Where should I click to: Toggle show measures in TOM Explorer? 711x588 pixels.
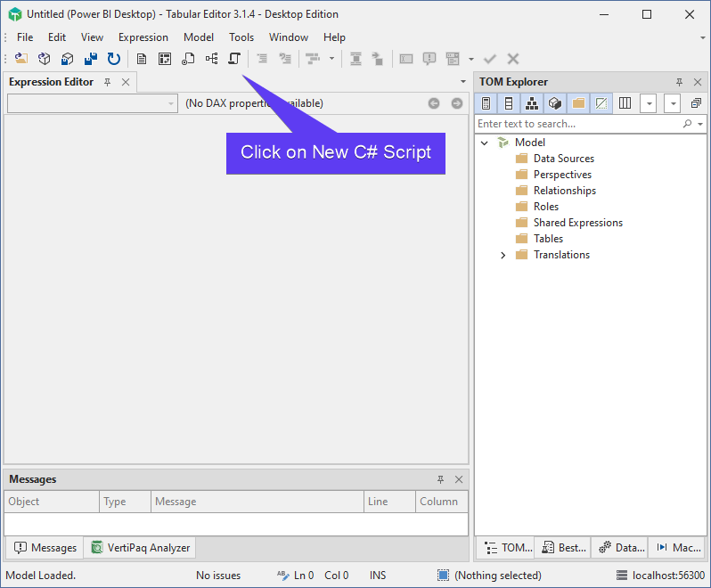(486, 103)
